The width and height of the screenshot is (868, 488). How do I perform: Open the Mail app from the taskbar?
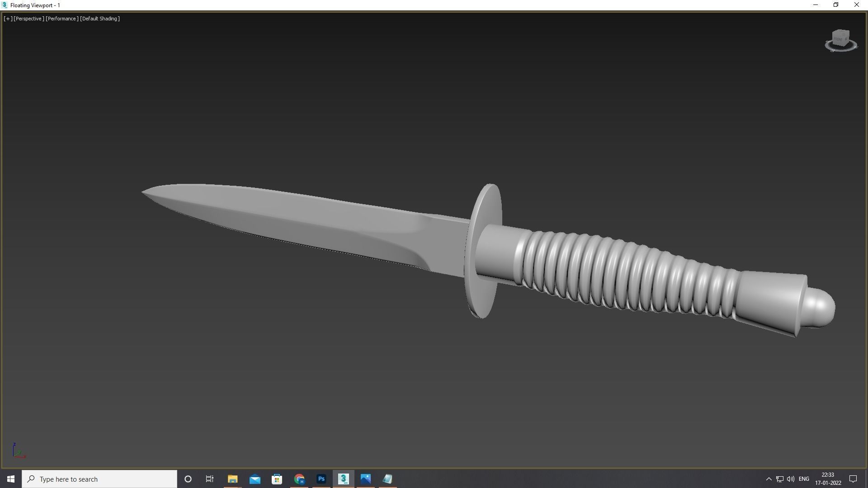255,479
